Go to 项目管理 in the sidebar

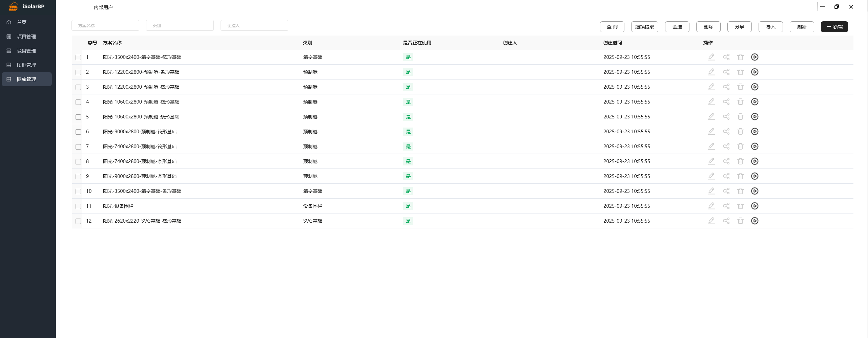(26, 37)
